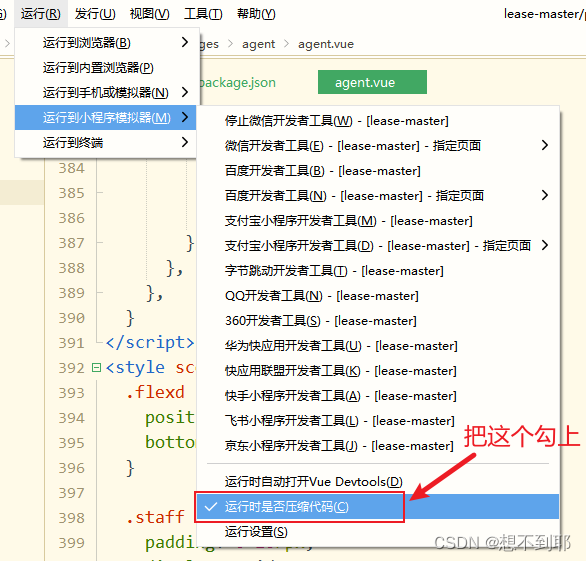Viewport: 586px width, 561px height.
Task: Click the .staff selector text
Action: tap(155, 517)
